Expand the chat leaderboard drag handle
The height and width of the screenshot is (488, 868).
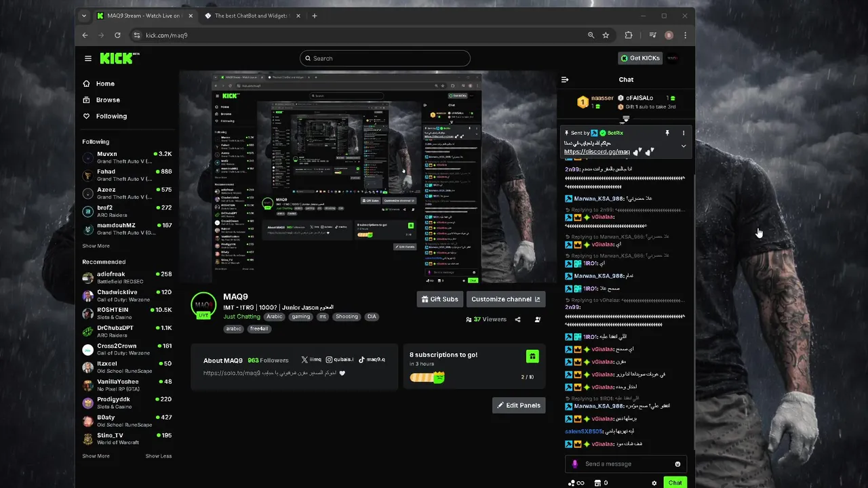(x=626, y=119)
